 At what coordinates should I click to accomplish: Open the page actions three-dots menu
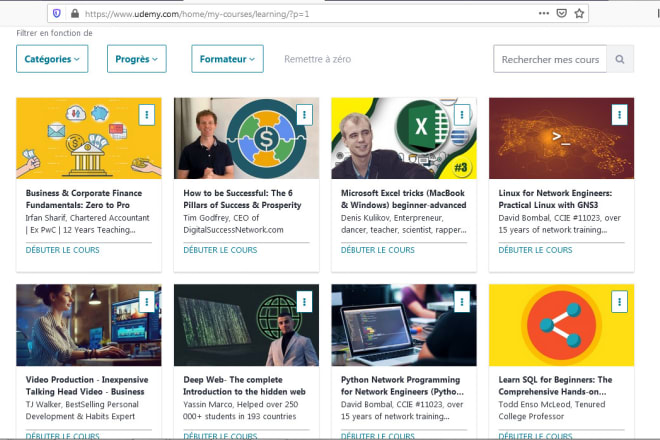(x=544, y=13)
